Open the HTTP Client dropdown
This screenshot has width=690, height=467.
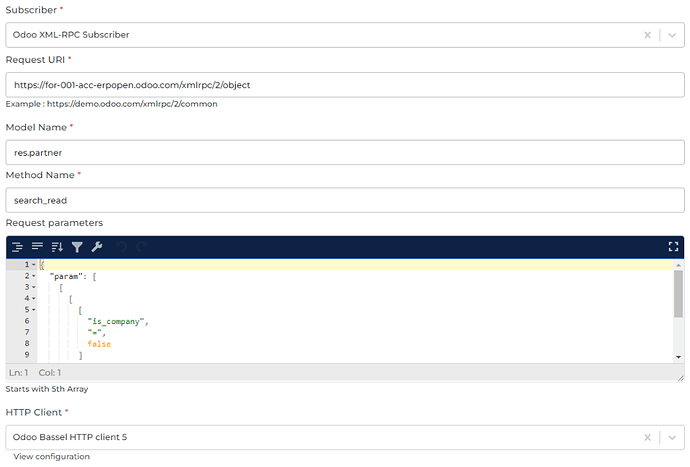[x=672, y=438]
